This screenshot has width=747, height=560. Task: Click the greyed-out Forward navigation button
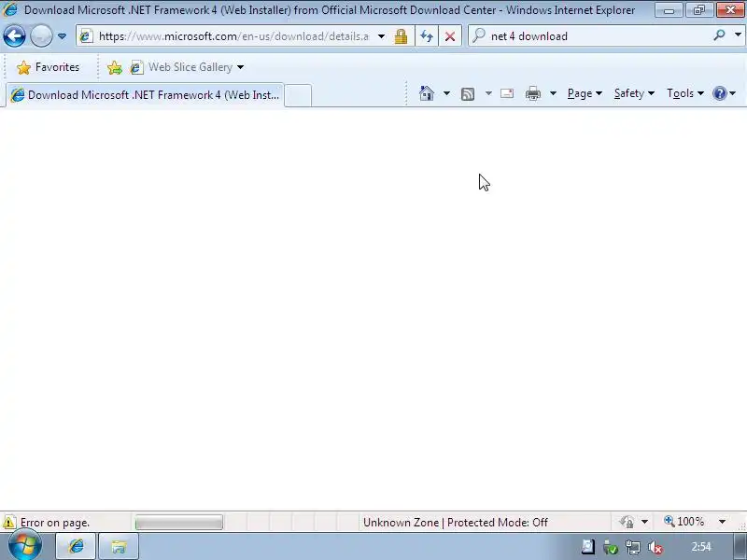coord(41,36)
